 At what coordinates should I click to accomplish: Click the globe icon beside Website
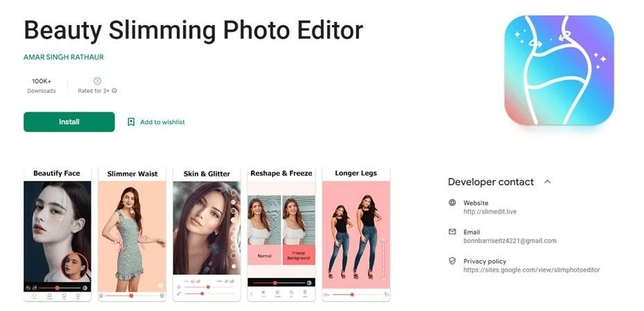point(452,203)
